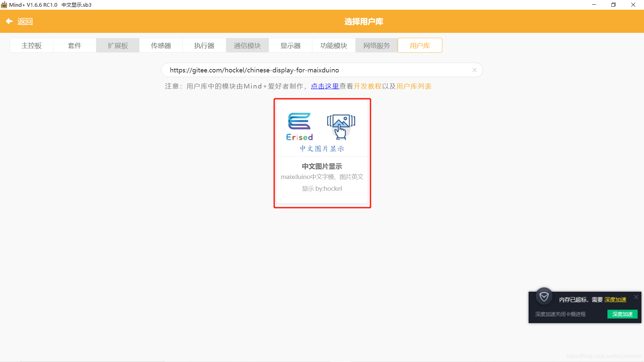This screenshot has width=644, height=362.
Task: Click the 显示 by:hockel author text
Action: coord(322,188)
